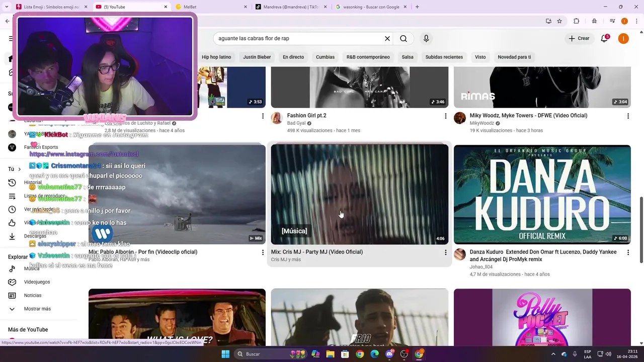This screenshot has height=362, width=644.
Task: Install app icon in address bar
Action: pyautogui.click(x=548, y=21)
